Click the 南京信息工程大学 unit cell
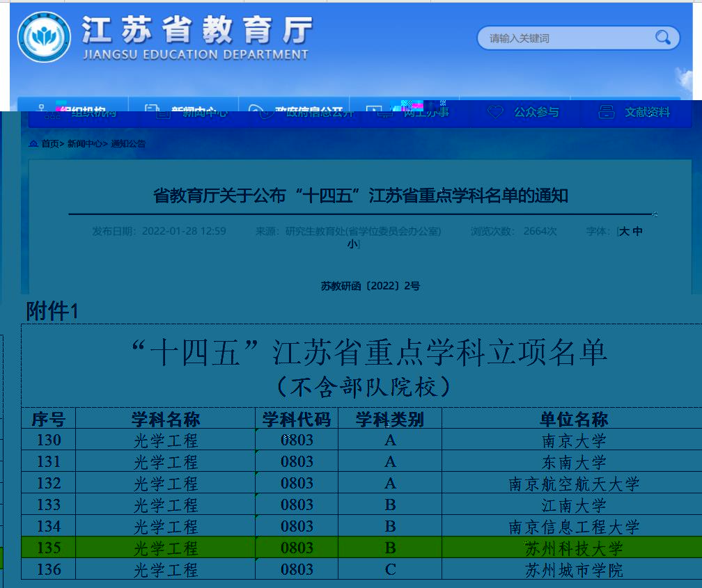This screenshot has width=702, height=588. (x=574, y=526)
